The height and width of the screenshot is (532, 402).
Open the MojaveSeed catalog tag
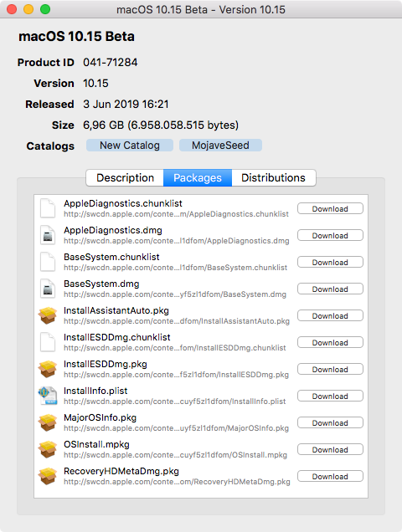pos(220,146)
